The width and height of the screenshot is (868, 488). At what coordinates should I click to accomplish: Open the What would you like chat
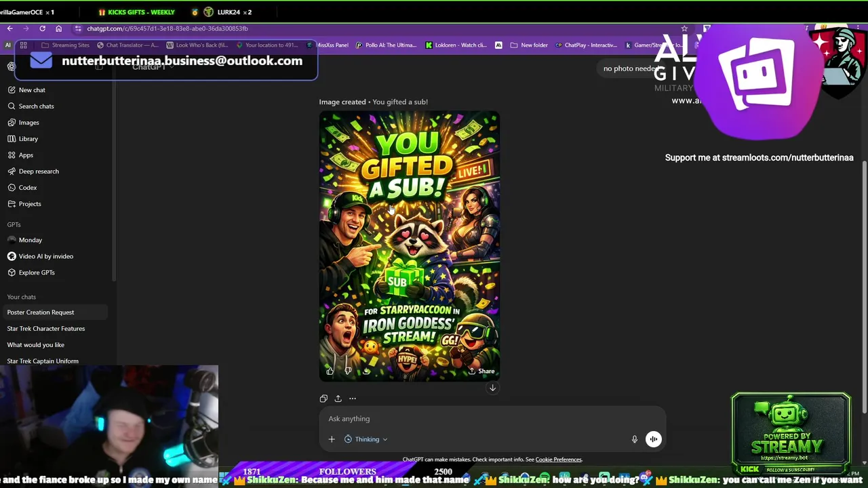point(35,345)
